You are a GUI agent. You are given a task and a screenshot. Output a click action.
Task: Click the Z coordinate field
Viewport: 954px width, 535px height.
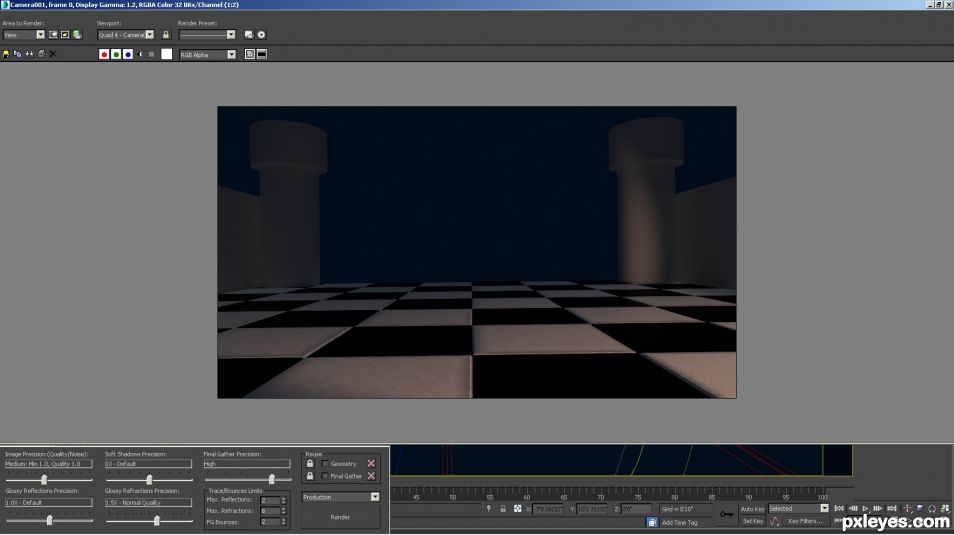(636, 509)
